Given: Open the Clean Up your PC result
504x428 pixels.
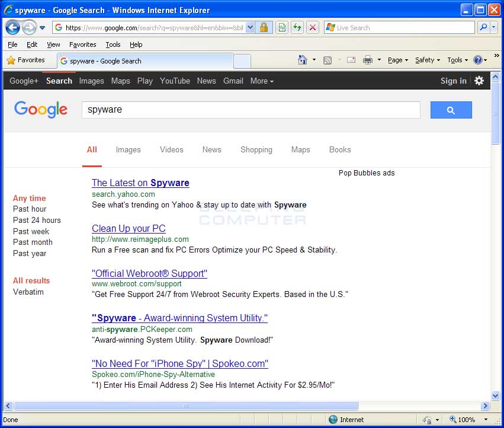Looking at the screenshot, I should point(129,228).
